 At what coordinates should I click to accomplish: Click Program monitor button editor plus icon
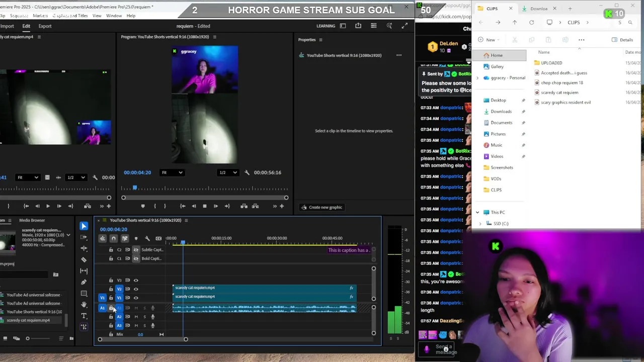tap(282, 206)
